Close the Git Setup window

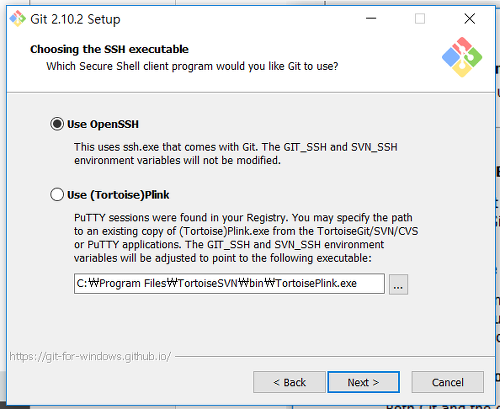[470, 19]
